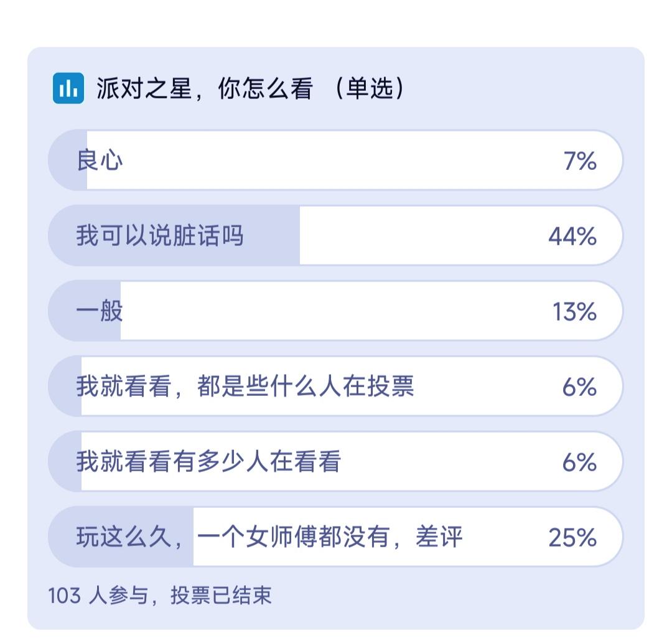Screen dimensions: 672x643
Task: Select the 我可以说脏话吗 option
Action: [335, 235]
